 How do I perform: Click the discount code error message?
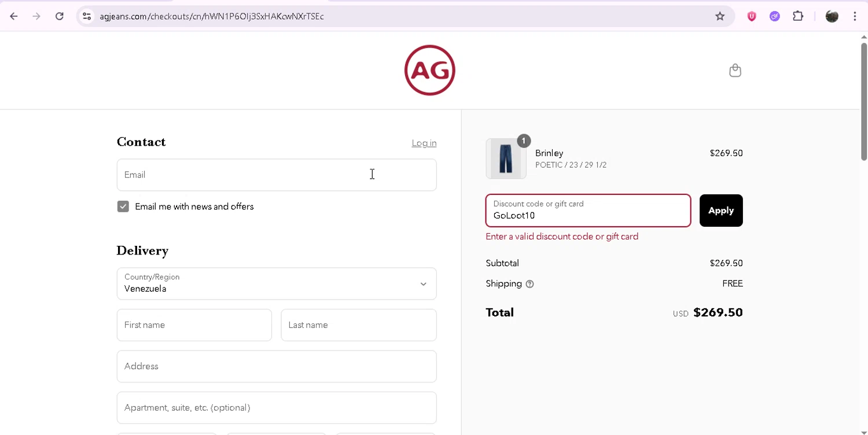click(562, 237)
